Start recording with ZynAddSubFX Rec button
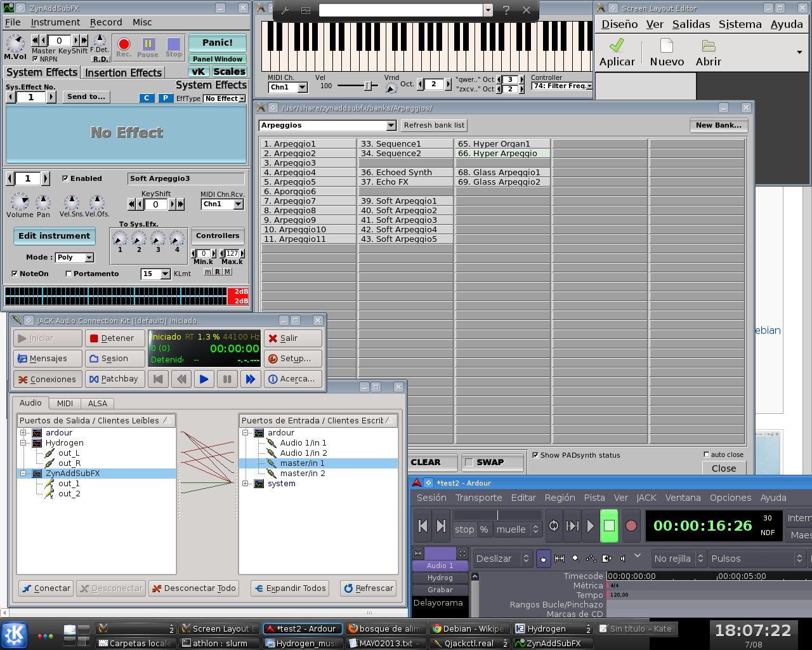812x650 pixels. point(124,44)
